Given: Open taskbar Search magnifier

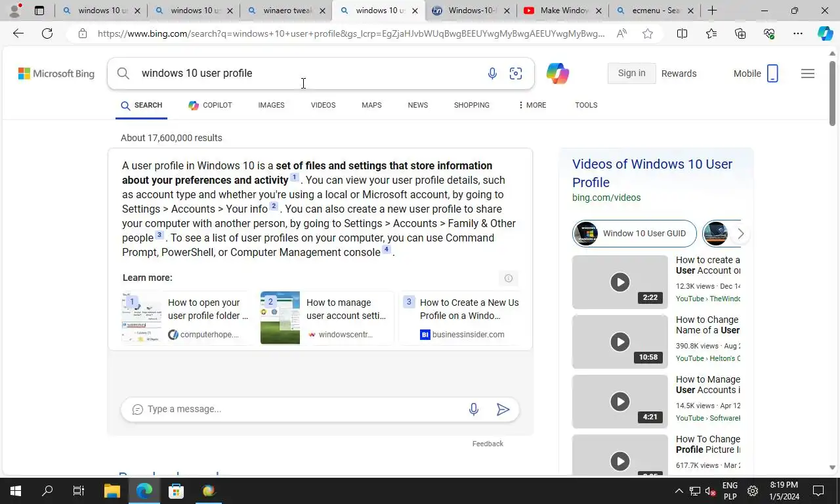Looking at the screenshot, I should [47, 491].
